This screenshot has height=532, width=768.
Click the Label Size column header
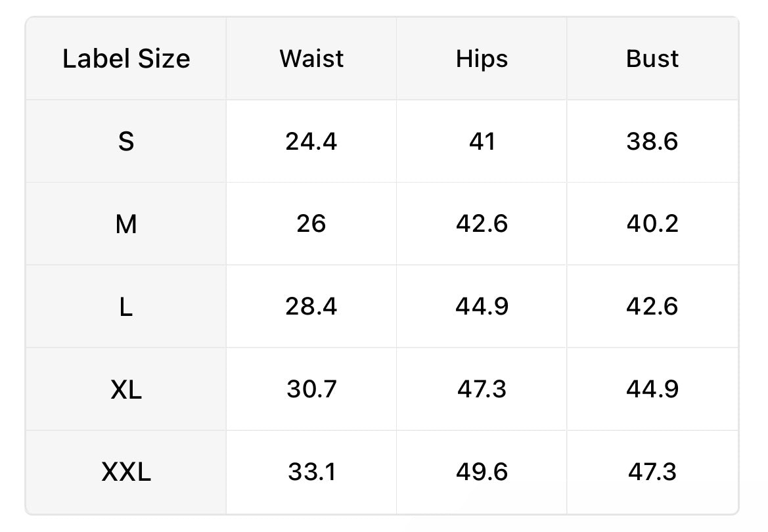click(x=126, y=59)
